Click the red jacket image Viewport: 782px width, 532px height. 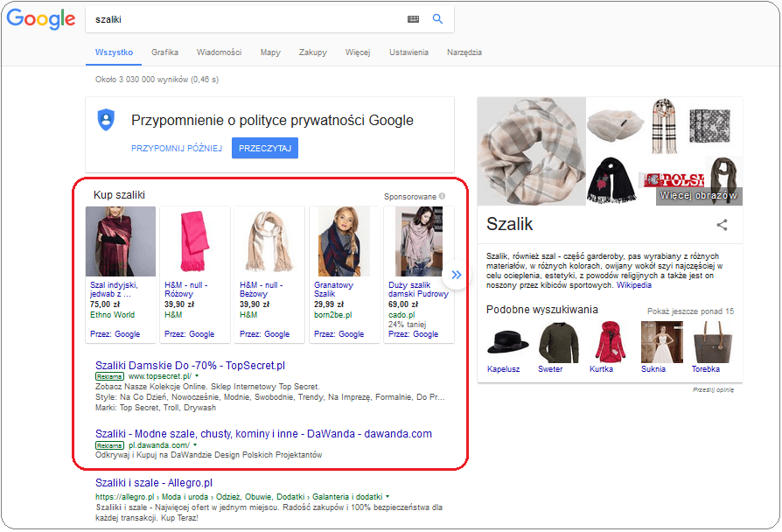click(x=610, y=342)
